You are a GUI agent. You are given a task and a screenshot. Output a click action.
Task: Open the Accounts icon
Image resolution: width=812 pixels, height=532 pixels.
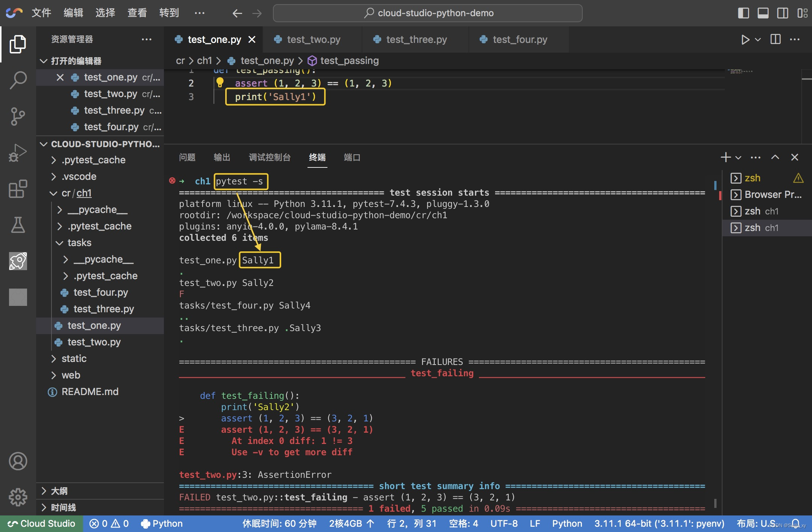pyautogui.click(x=18, y=461)
